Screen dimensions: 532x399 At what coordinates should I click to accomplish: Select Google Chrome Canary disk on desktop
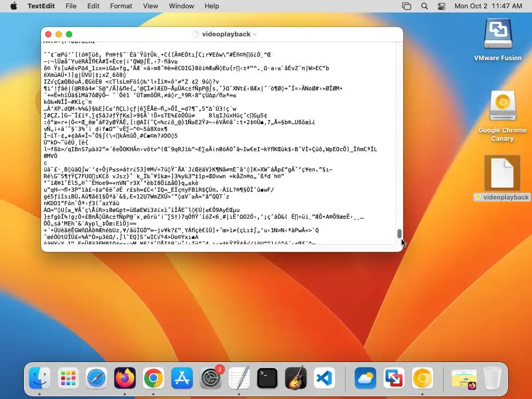coord(502,116)
